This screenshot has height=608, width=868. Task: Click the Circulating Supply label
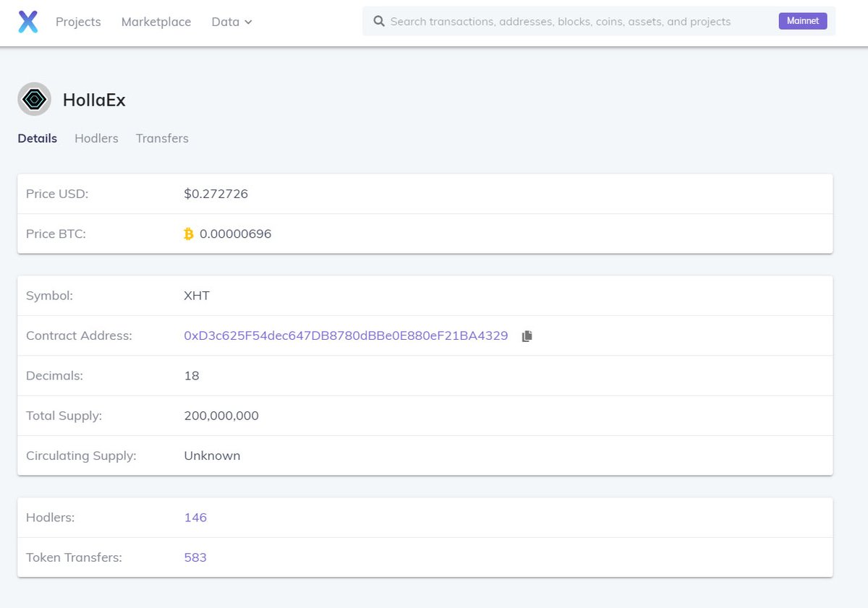click(81, 455)
